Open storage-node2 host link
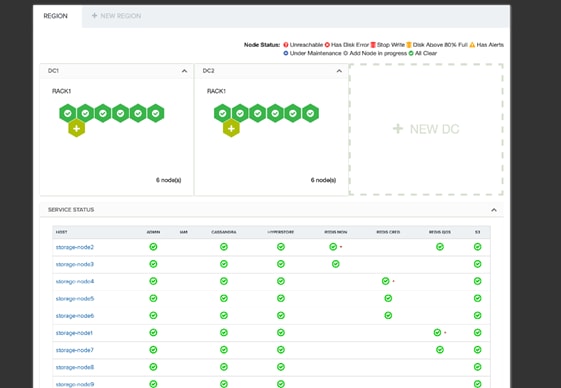Screen dimensions: 561x388 coord(75,247)
